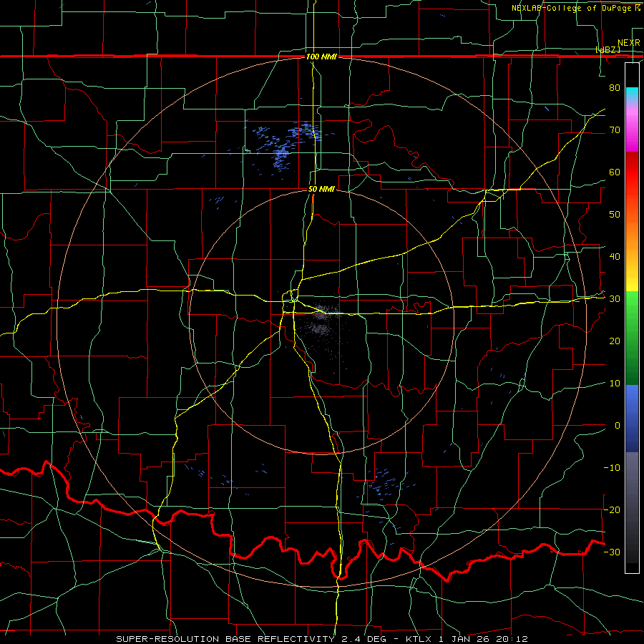The height and width of the screenshot is (644, 644).
Task: Click the [dBZ] unit label
Action: (608, 49)
